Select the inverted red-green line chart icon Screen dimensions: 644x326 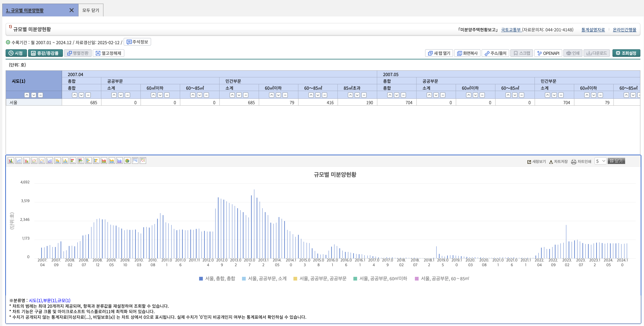pos(143,161)
